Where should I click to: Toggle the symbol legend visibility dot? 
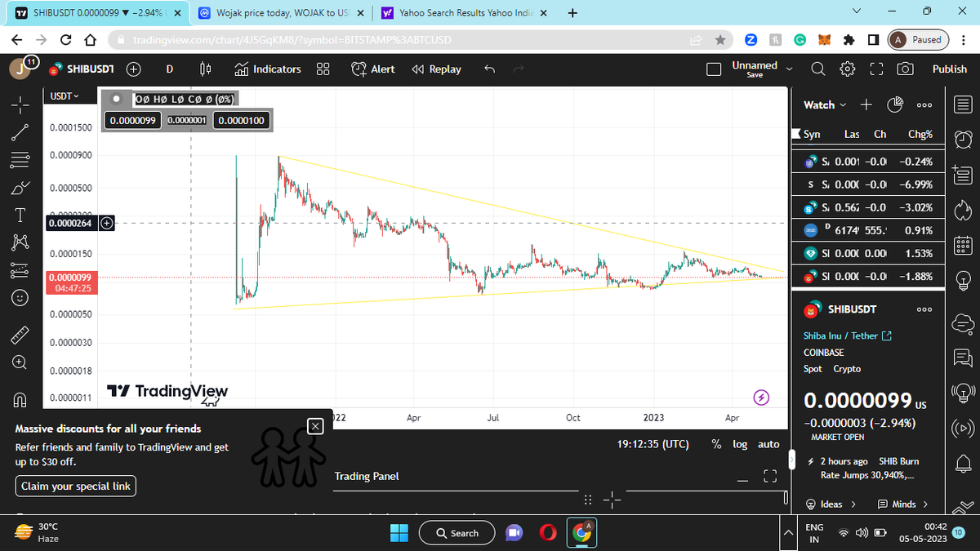click(116, 99)
